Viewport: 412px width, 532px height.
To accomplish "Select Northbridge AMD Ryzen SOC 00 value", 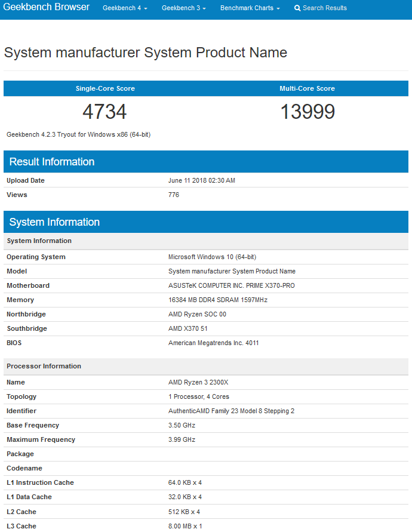I will coord(197,314).
